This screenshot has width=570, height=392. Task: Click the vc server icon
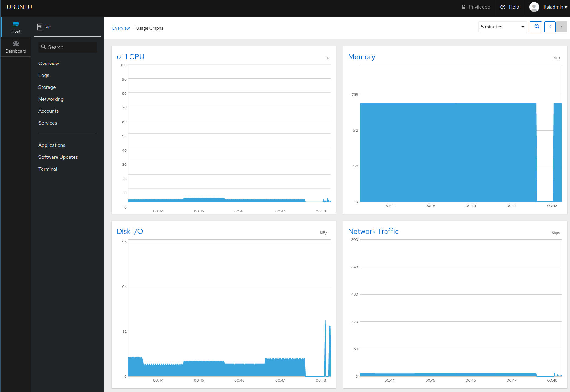pos(40,27)
